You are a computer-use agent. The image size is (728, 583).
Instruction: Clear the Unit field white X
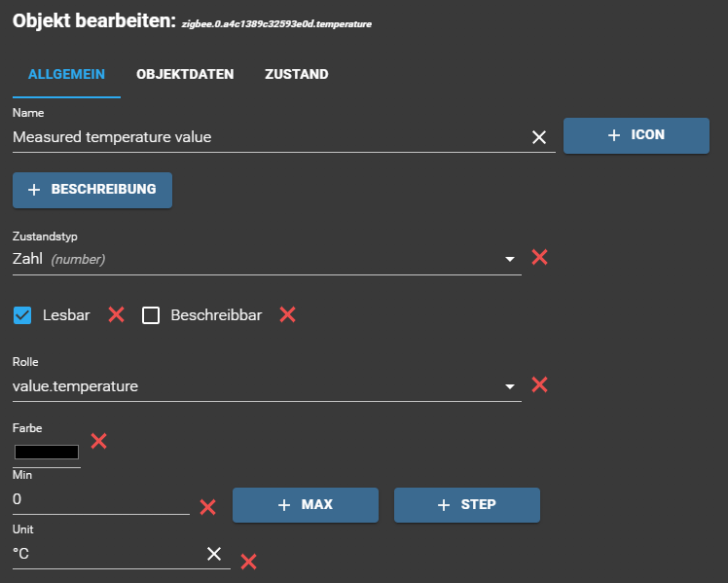point(214,554)
